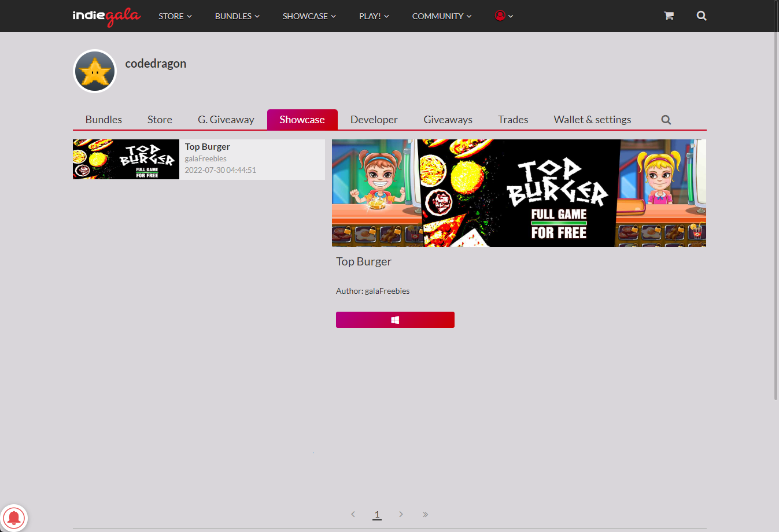The image size is (779, 532).
Task: Click the indiegala logo
Action: (x=106, y=17)
